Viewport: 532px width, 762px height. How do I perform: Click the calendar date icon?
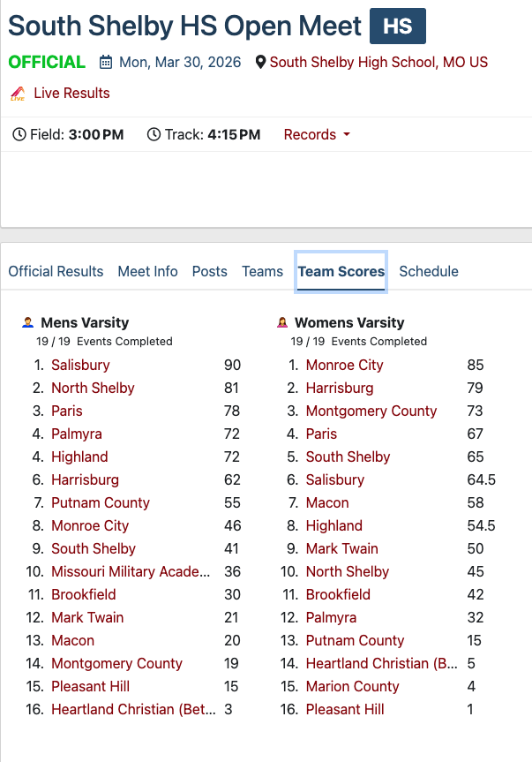[106, 63]
